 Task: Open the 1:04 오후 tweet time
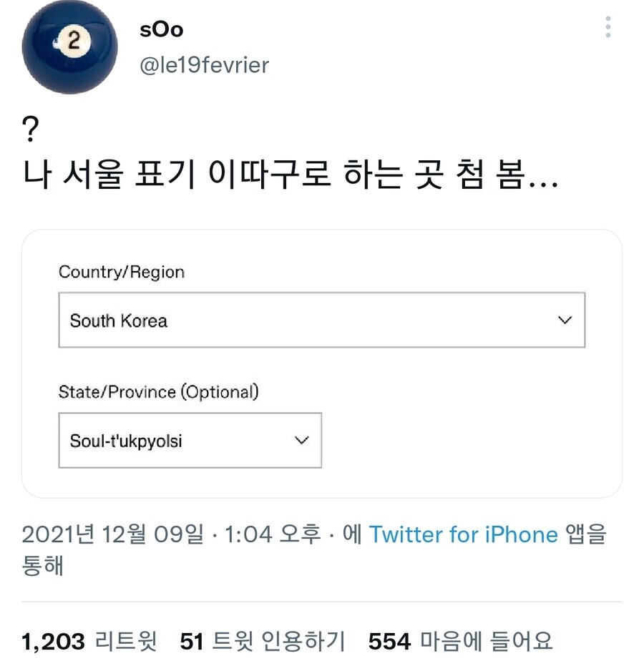click(272, 534)
